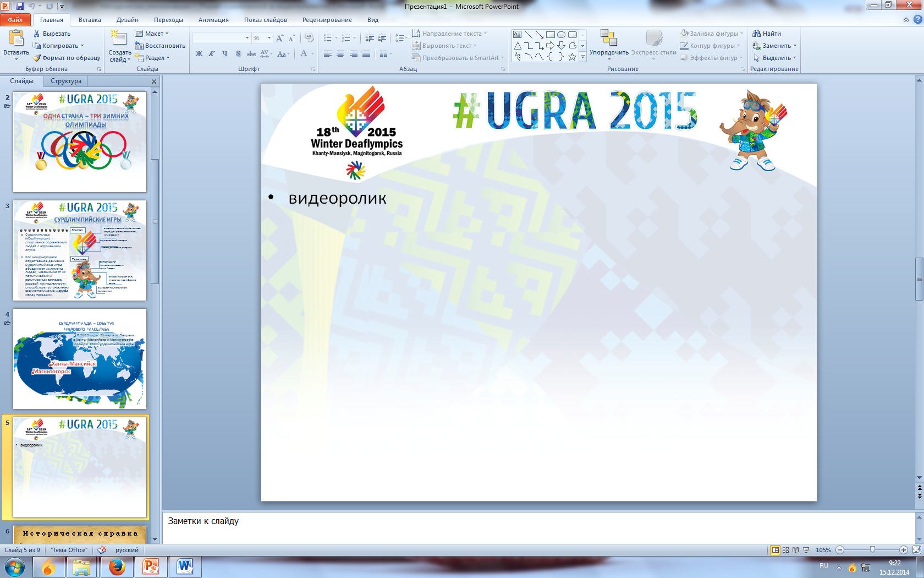Open the font size 36 dropdown
Image resolution: width=924 pixels, height=578 pixels.
tap(269, 38)
